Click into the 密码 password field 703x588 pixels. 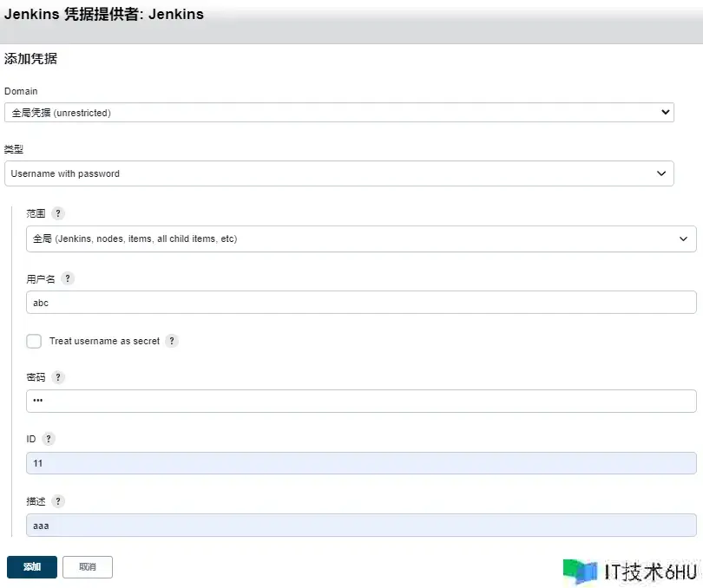pos(361,401)
